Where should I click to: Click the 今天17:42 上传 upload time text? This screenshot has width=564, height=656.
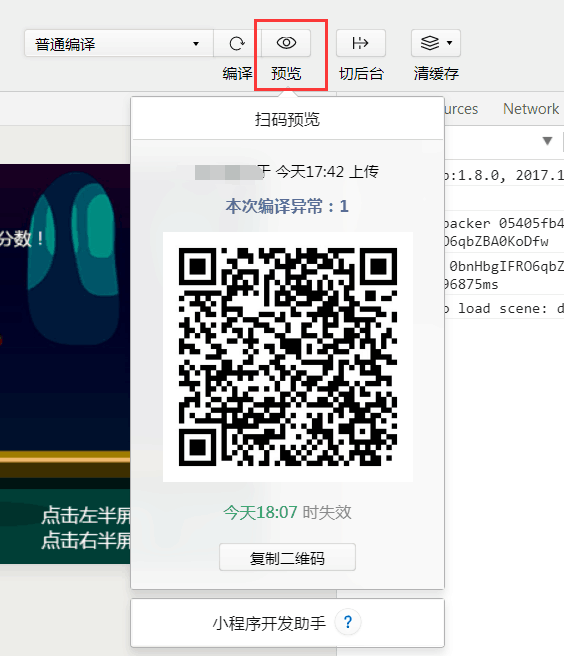coord(327,172)
